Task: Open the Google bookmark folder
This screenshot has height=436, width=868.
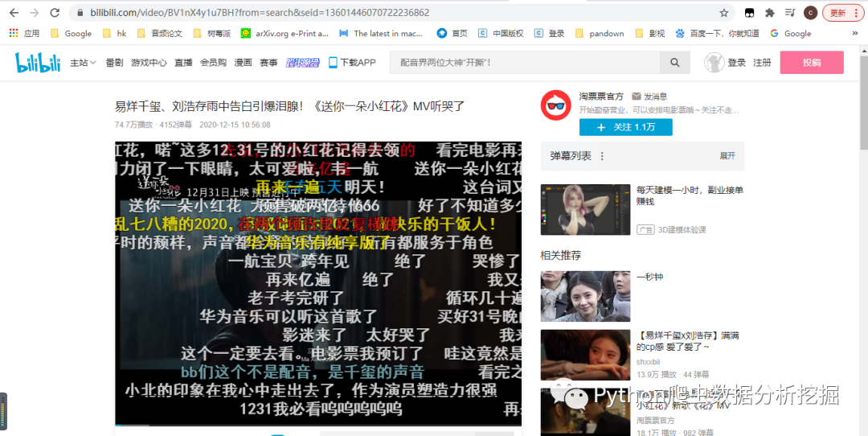Action: (71, 33)
